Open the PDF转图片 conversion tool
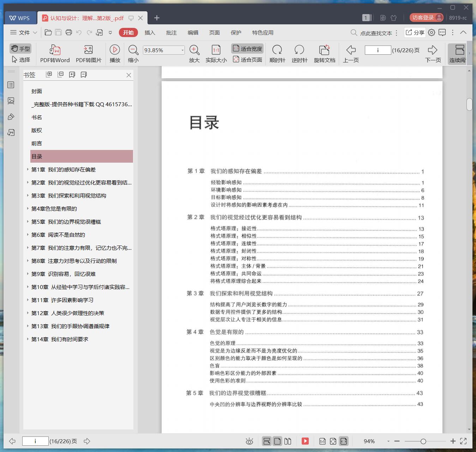The width and height of the screenshot is (476, 452). 88,53
